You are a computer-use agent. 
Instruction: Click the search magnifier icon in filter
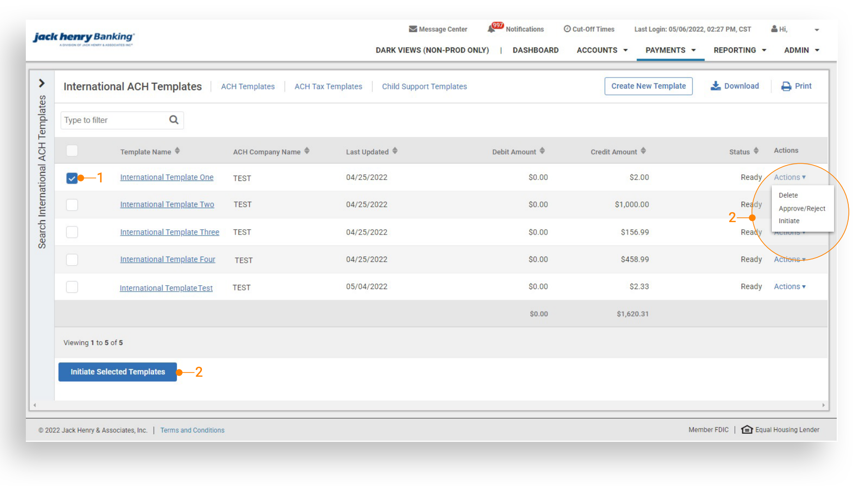[174, 120]
